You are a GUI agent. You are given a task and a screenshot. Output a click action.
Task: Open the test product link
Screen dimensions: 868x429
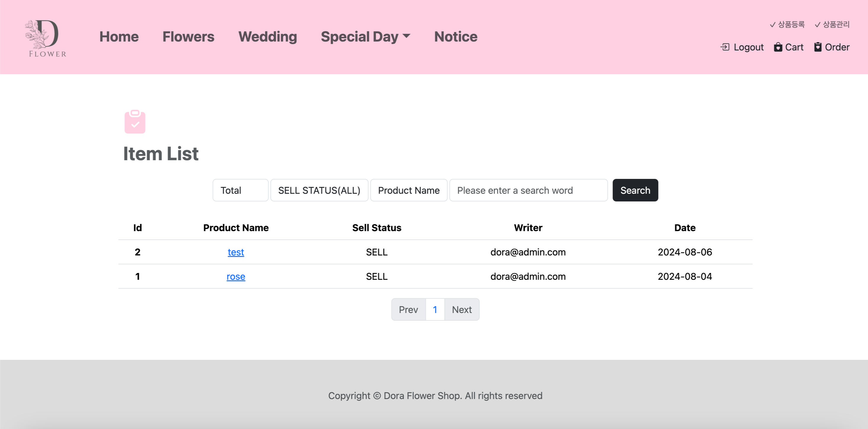[236, 252]
